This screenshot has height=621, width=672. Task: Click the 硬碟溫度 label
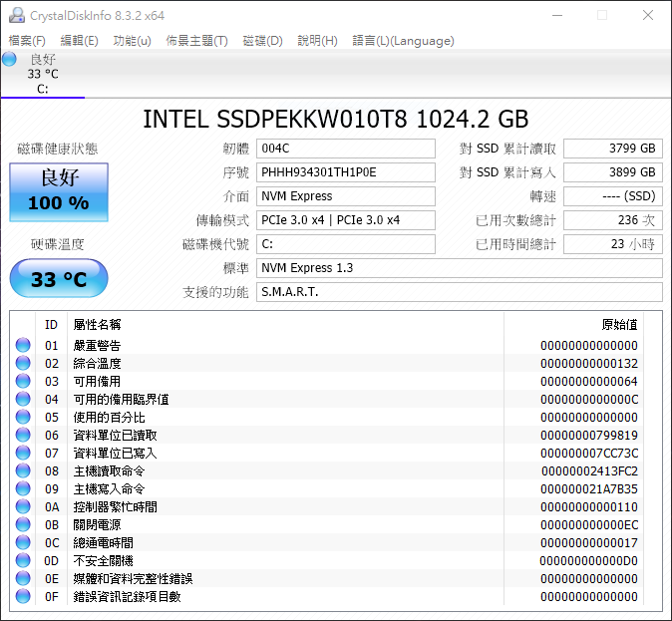tap(58, 245)
